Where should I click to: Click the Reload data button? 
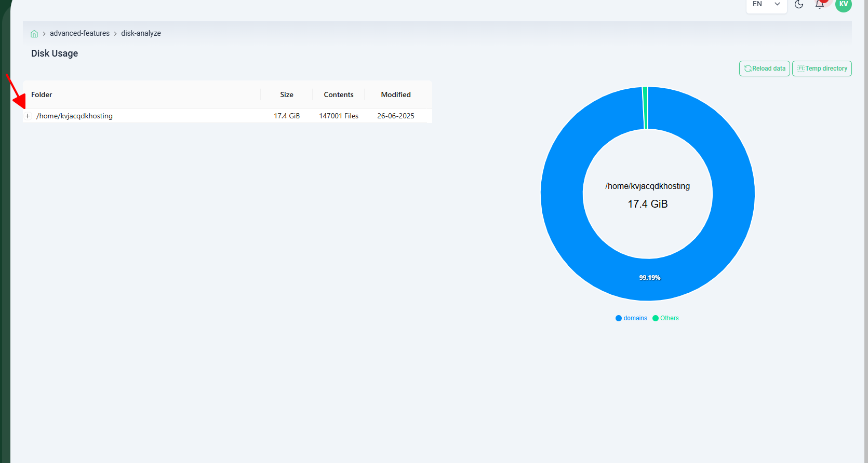[x=765, y=69]
